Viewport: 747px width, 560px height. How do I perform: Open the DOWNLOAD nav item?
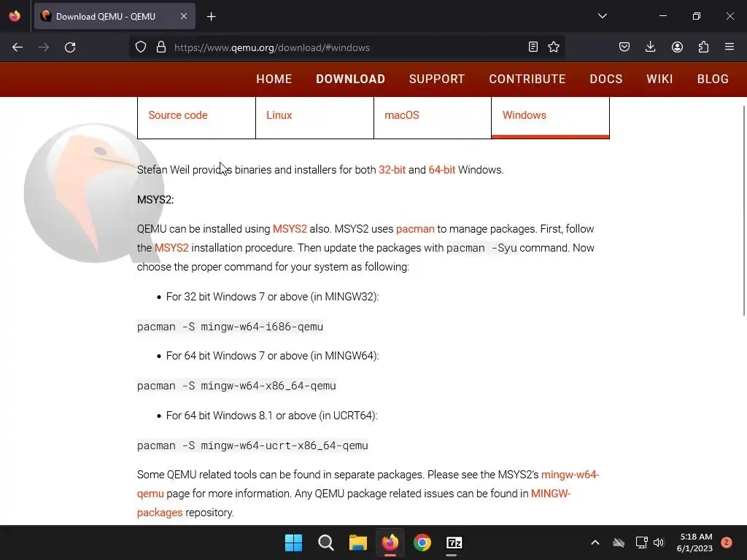point(351,79)
